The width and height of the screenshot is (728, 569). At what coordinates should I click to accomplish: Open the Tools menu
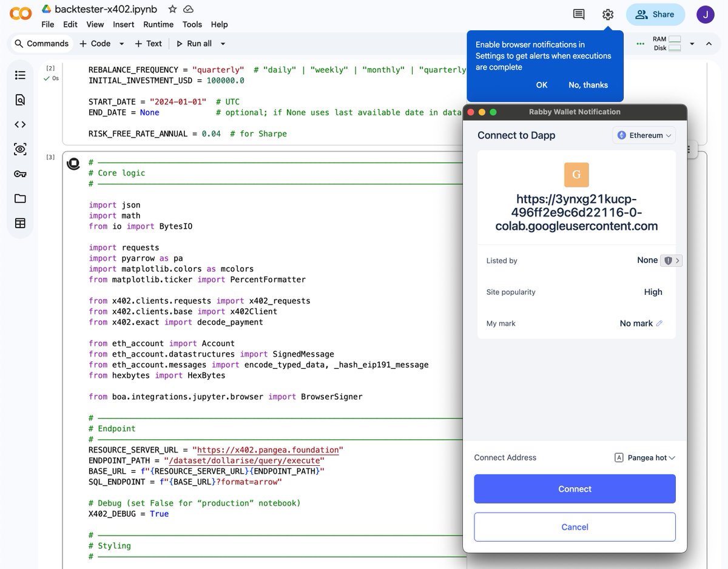(x=192, y=24)
